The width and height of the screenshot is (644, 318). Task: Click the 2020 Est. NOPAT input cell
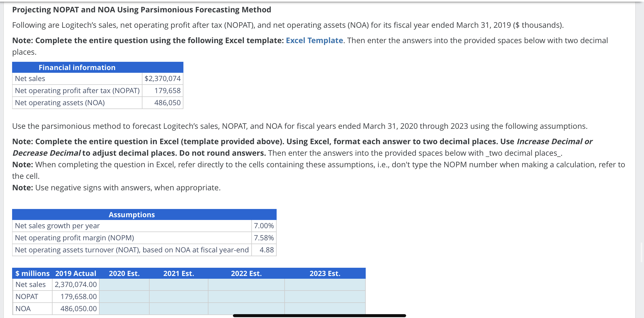tap(124, 297)
